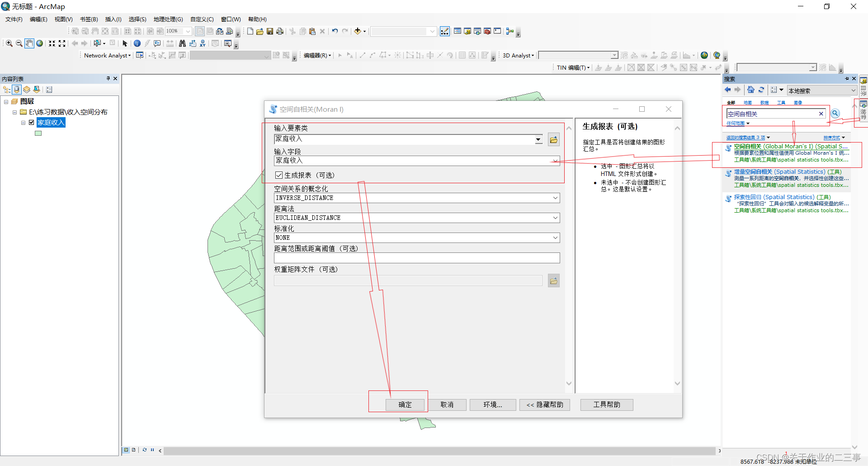This screenshot has width=868, height=466.
Task: Click the Full Extent globe icon
Action: [40, 43]
